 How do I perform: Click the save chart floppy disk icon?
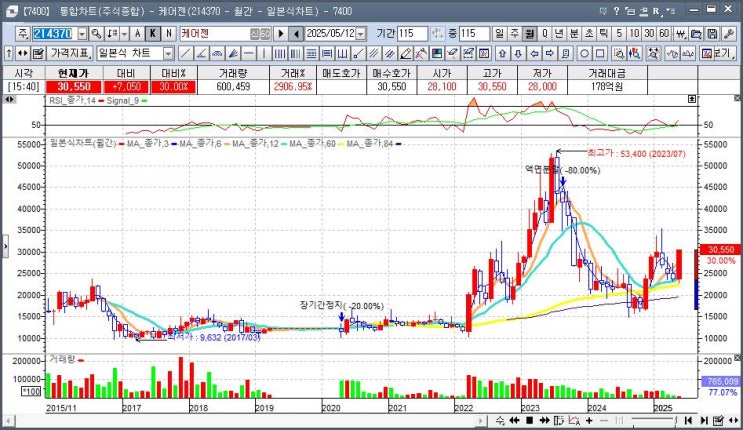coord(712,34)
